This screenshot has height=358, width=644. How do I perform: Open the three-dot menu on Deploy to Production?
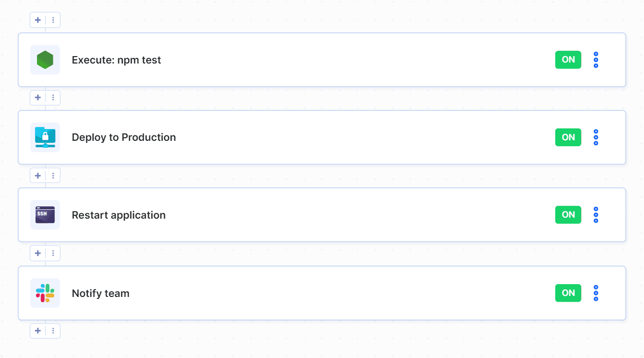coord(596,137)
